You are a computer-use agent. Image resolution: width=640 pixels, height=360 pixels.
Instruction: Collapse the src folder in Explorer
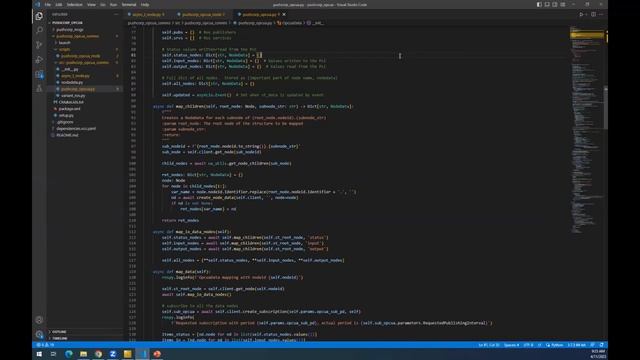coord(84,62)
